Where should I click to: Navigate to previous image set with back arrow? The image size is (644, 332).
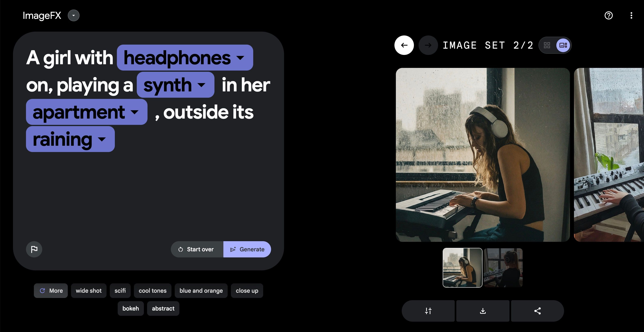pos(404,45)
